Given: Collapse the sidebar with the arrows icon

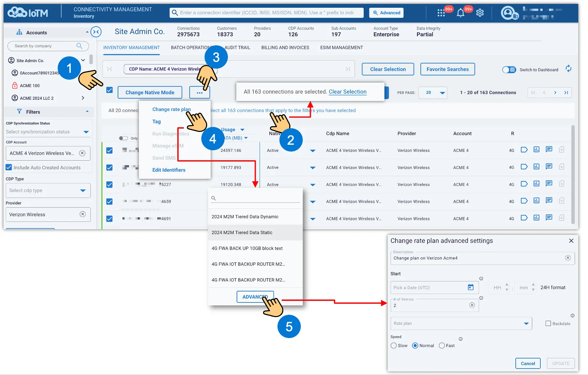Looking at the screenshot, I should (96, 32).
